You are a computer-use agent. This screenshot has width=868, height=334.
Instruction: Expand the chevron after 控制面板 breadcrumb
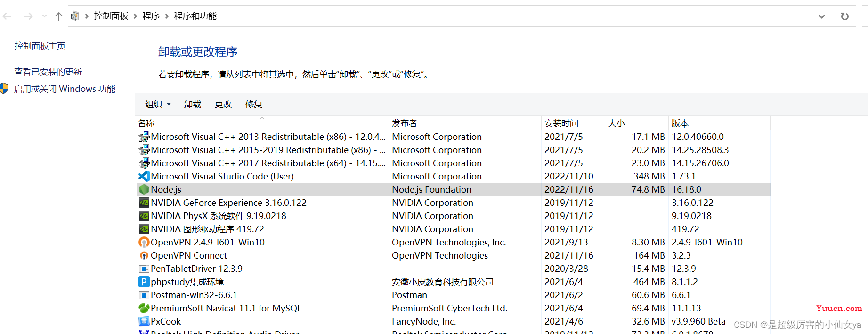tap(136, 16)
